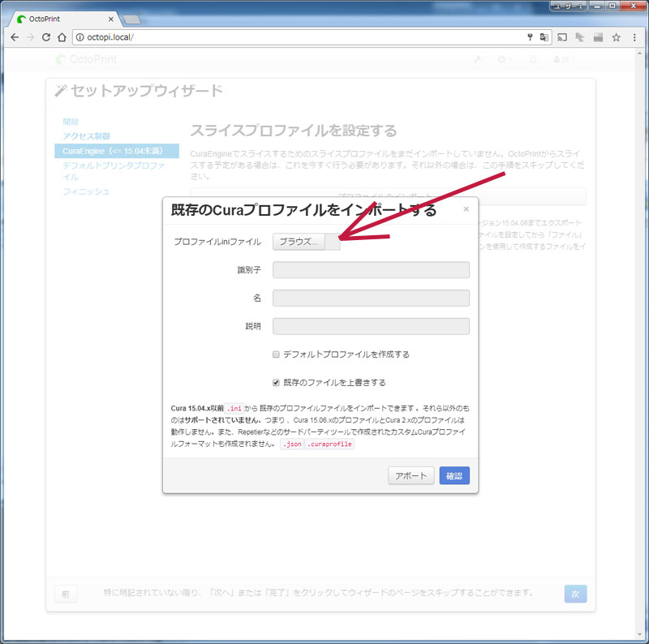
Task: Click the site info icon in the address bar
Action: pos(80,37)
